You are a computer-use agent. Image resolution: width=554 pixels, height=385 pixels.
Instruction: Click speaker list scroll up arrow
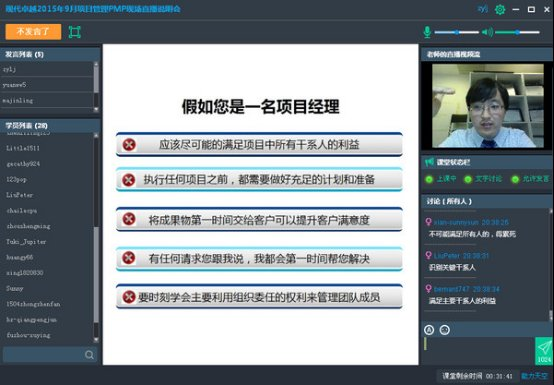click(x=96, y=64)
